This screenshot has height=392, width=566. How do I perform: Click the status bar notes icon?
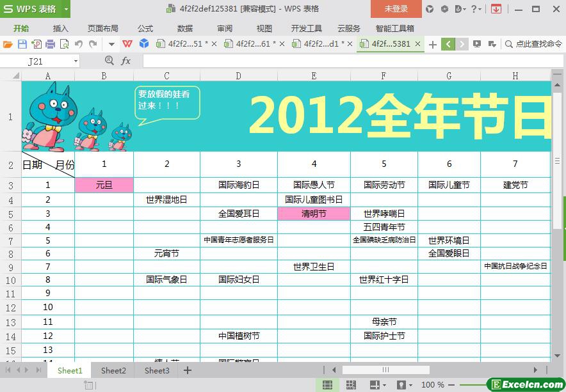[89, 385]
